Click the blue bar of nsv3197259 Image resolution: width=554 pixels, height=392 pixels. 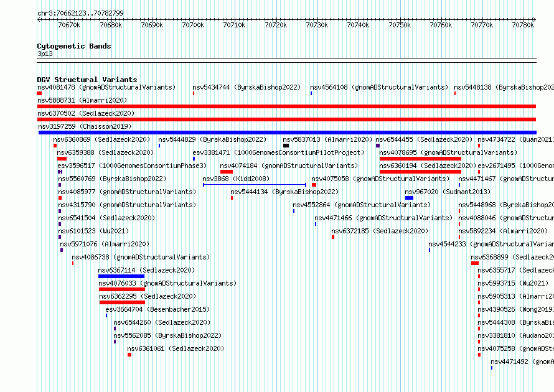tap(288, 133)
